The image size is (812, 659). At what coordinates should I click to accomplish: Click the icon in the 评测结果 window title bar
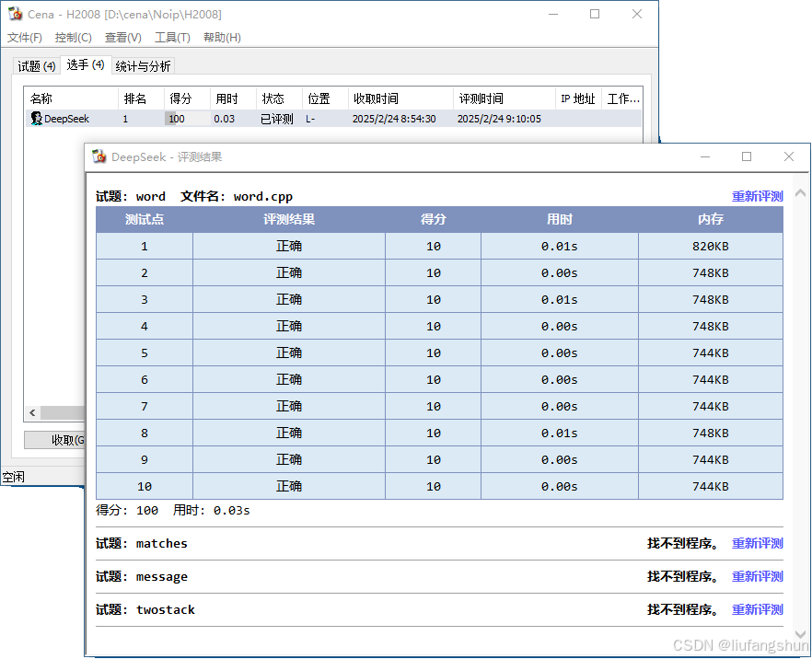click(99, 156)
